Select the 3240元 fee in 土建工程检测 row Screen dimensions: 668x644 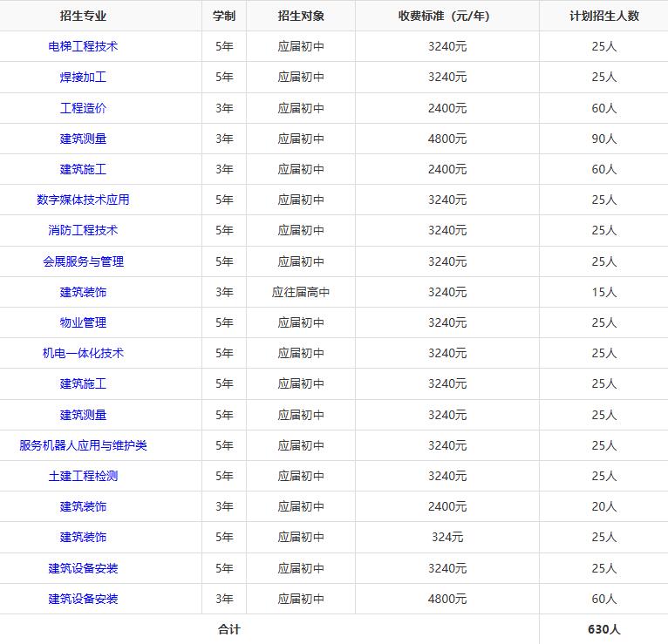447,476
